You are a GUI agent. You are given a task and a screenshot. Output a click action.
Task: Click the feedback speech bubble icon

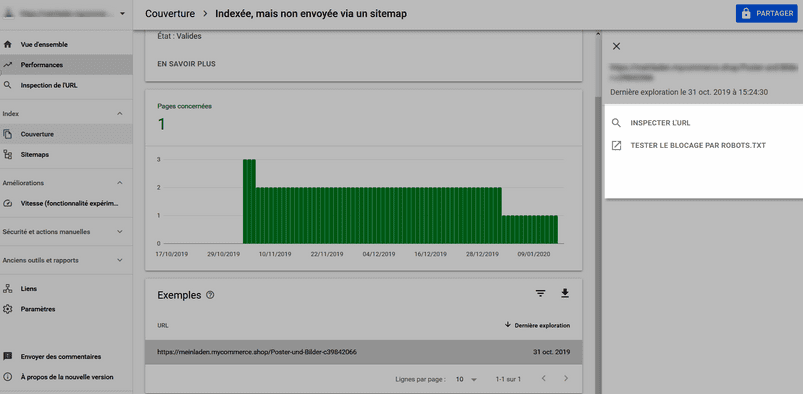7,357
